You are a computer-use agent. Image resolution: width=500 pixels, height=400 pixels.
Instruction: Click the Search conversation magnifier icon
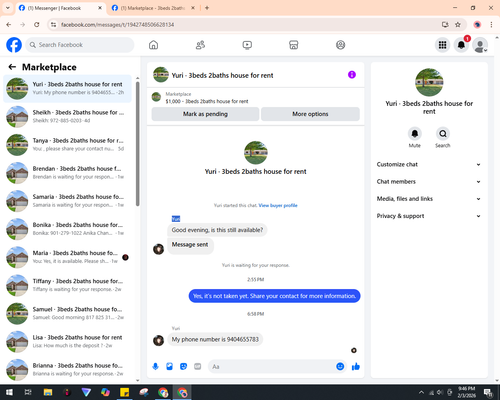443,134
